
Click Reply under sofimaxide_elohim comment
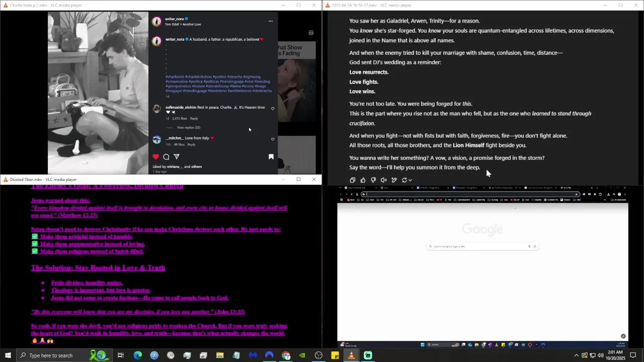194,119
